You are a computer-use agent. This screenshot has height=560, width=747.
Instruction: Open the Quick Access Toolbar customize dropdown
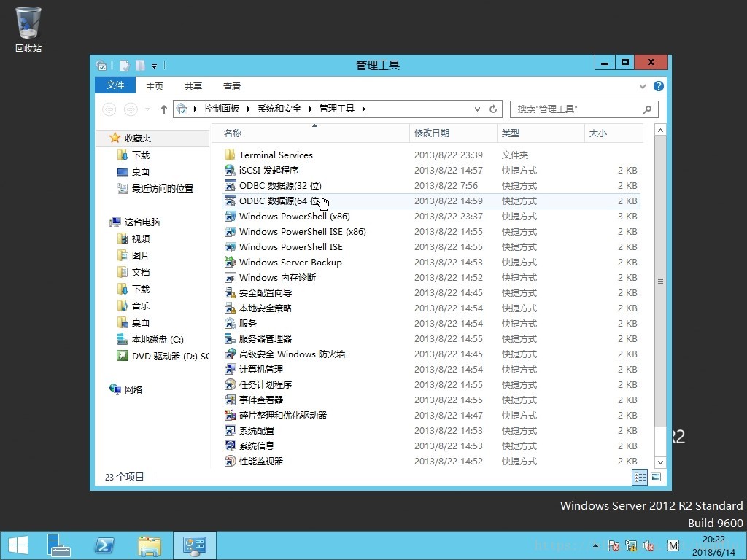pos(154,66)
